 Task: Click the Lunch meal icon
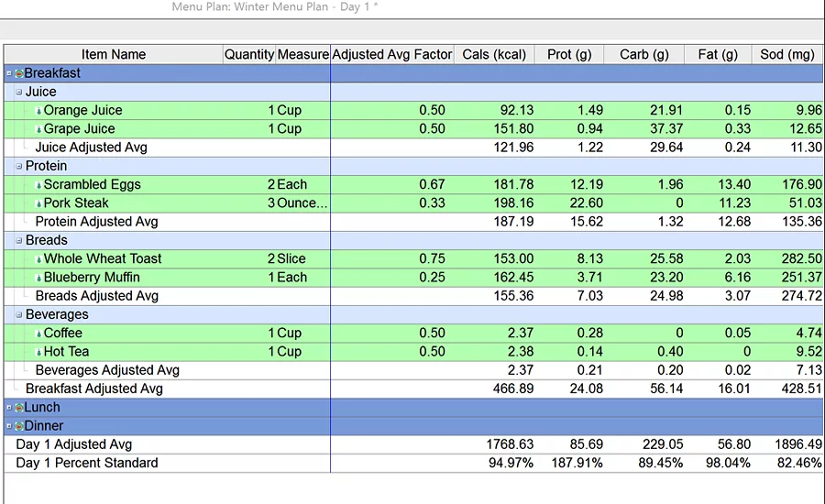pos(19,408)
